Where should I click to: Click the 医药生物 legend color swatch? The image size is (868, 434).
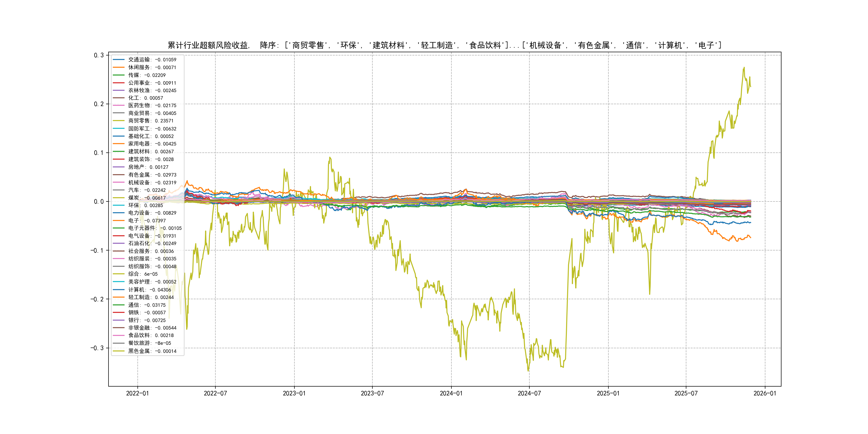point(119,106)
